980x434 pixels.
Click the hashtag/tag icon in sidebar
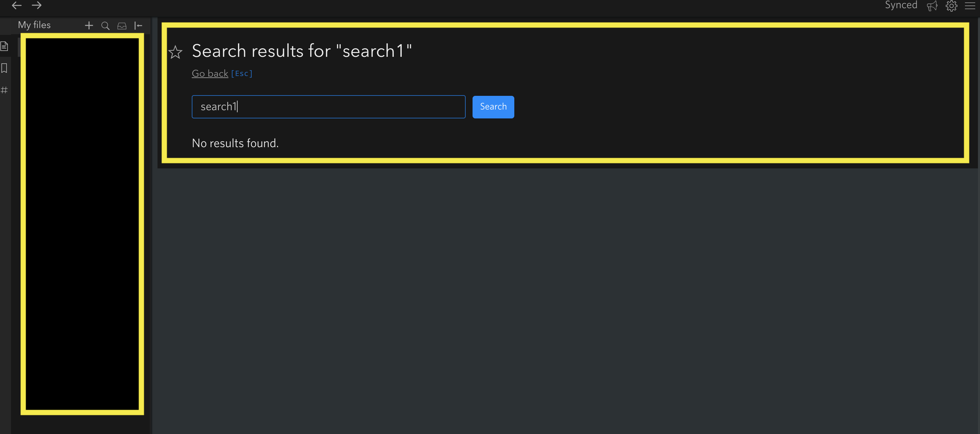tap(5, 89)
